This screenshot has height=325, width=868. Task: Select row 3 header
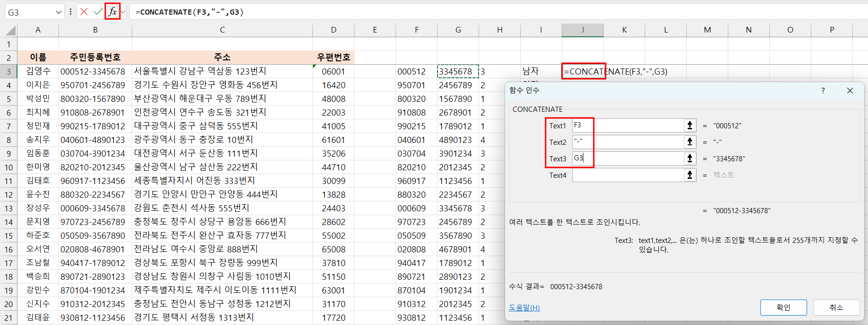pyautogui.click(x=8, y=72)
